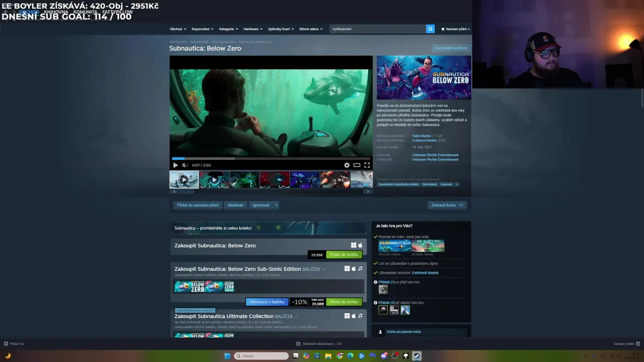This screenshot has width=644, height=362.
Task: Open Subnautica similar game thumbnail
Action: (395, 246)
